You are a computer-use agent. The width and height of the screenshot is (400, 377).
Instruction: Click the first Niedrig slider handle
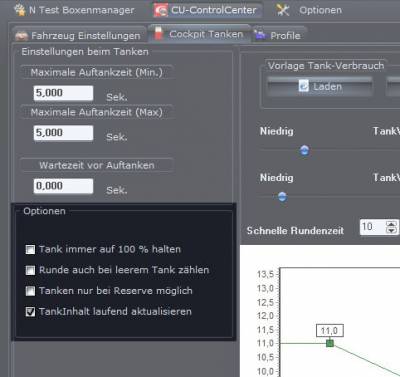click(304, 151)
